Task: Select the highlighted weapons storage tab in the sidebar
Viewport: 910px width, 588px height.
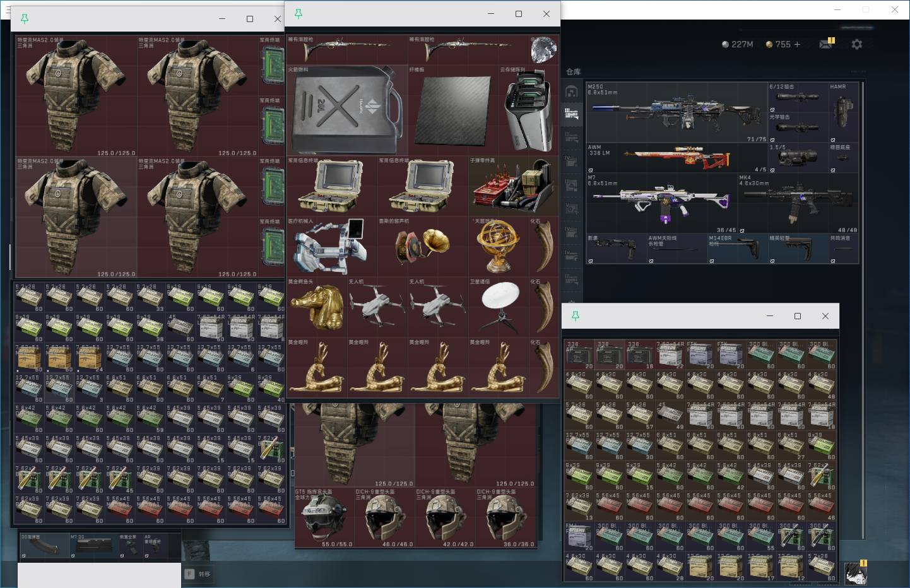Action: click(572, 114)
